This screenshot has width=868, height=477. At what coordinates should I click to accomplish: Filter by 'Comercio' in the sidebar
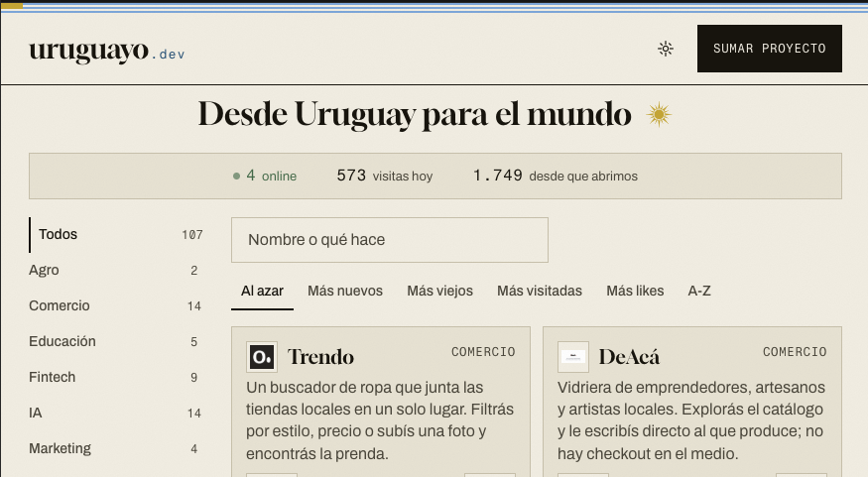[x=117, y=306]
